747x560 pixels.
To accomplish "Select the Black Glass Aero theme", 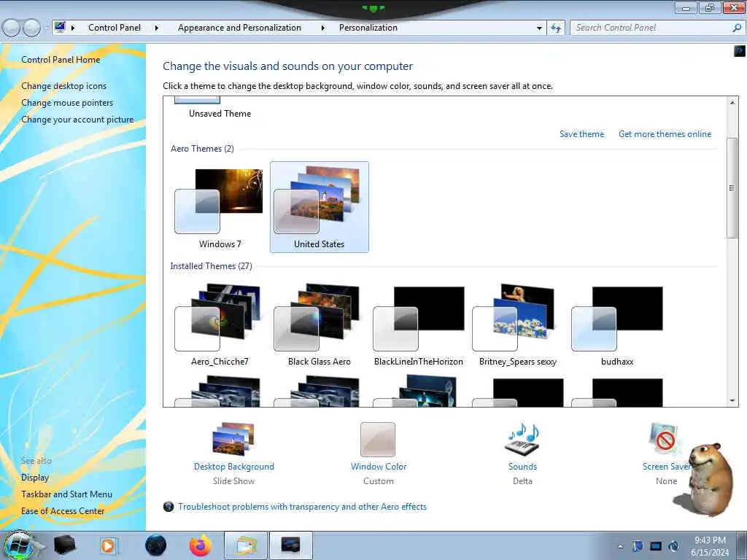I will (320, 324).
